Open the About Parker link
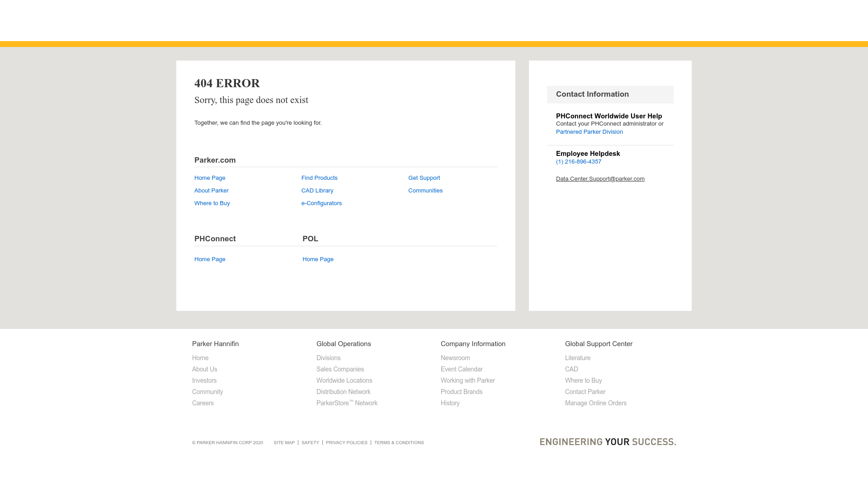868x488 pixels. coord(212,191)
